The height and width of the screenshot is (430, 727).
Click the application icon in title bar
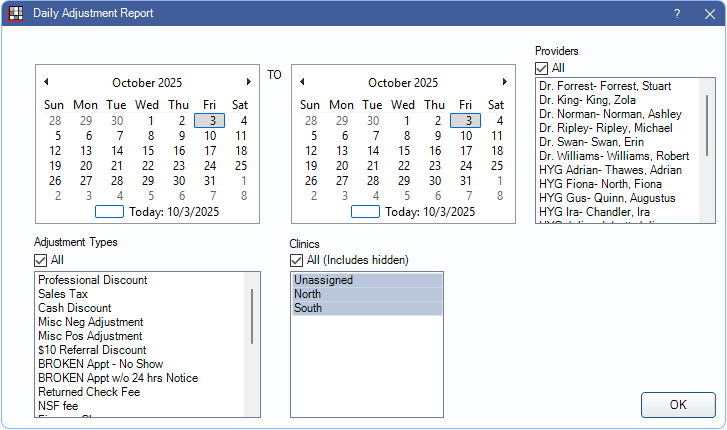pos(15,14)
